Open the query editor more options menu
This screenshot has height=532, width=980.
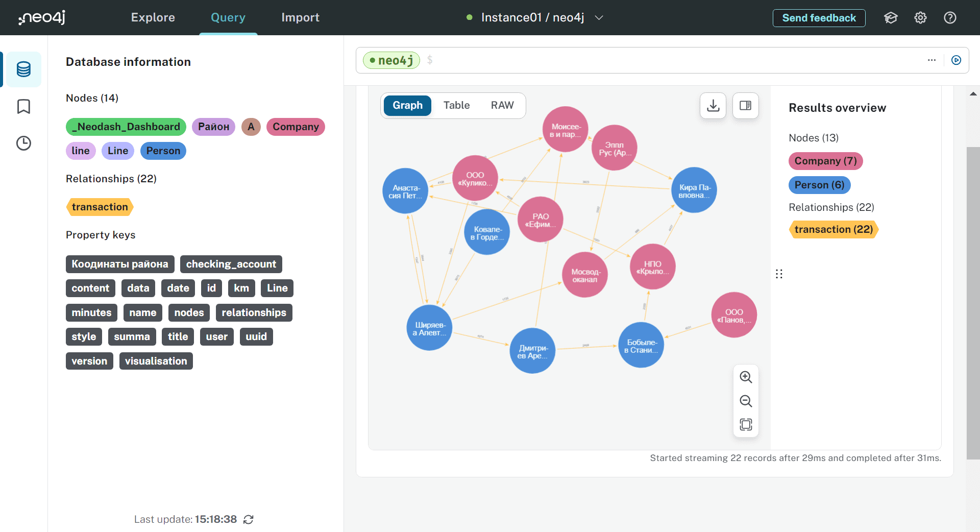932,60
